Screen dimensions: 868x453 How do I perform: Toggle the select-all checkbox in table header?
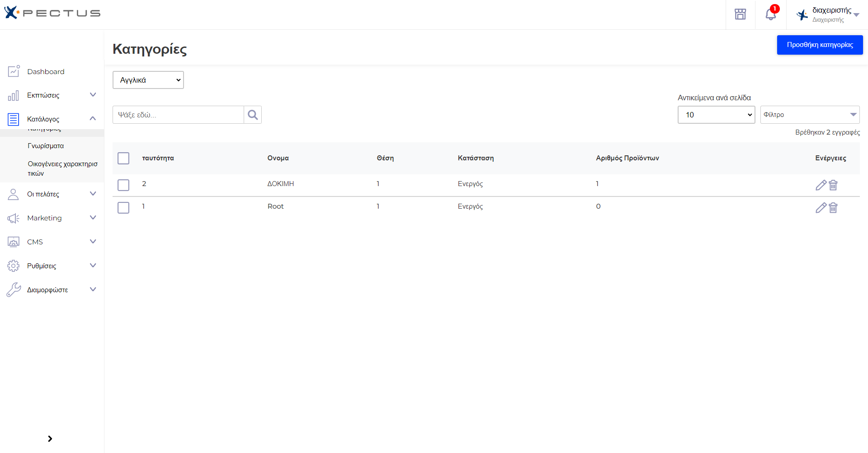click(x=123, y=158)
